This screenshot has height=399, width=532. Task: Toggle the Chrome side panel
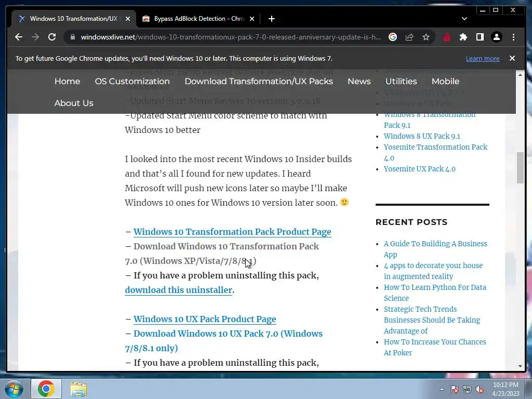click(480, 37)
